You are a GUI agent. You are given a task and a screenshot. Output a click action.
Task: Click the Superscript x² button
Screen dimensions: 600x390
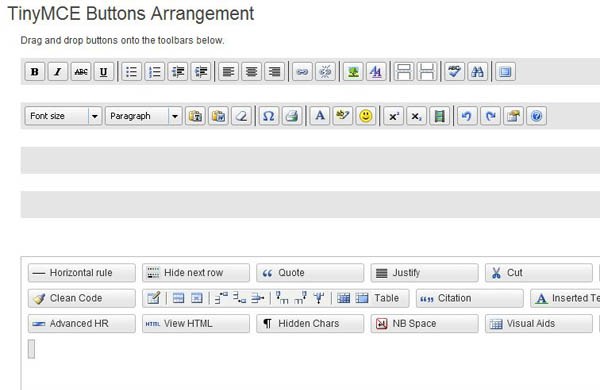tap(394, 116)
